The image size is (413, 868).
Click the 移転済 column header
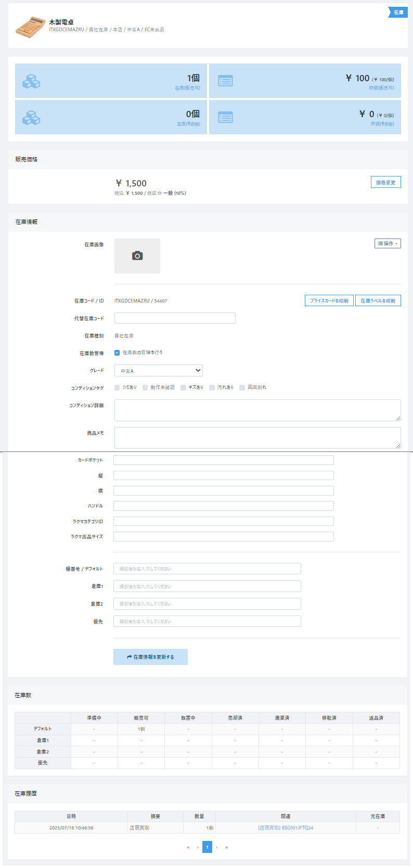click(329, 718)
